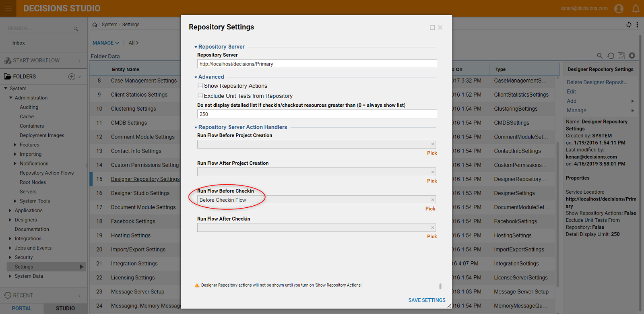Screen dimensions: 644x314
Task: Maximize the Repository Settings dialog
Action: pos(432,27)
